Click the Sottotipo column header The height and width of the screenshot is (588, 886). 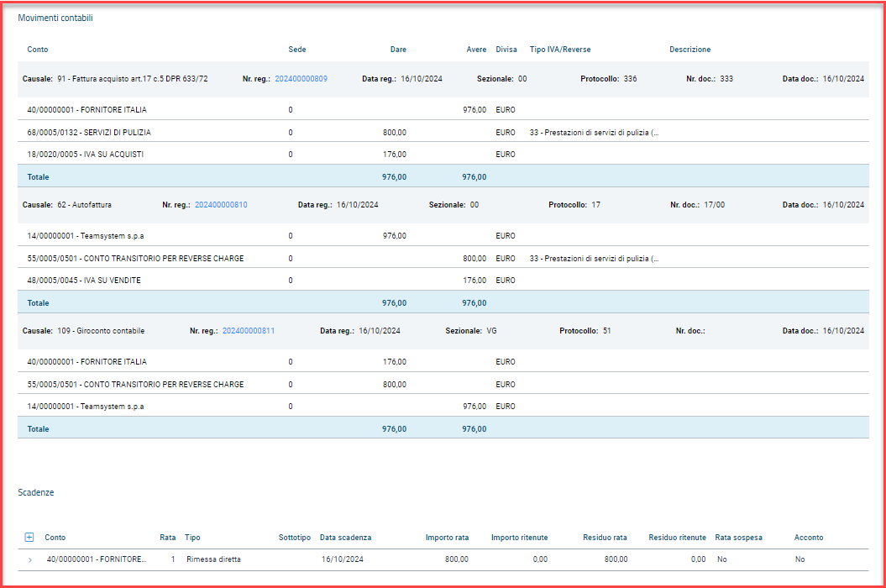click(294, 538)
